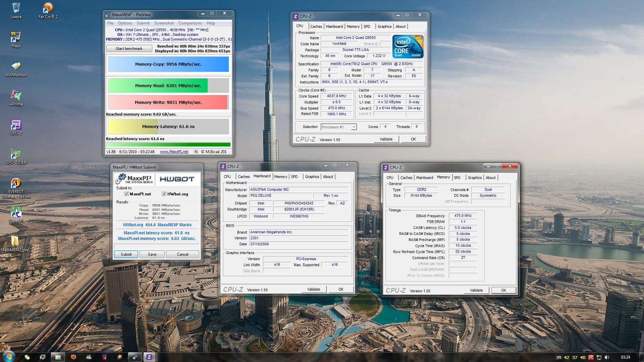This screenshot has height=362, width=644.
Task: Open the CPU-Z desktop shortcut
Action: [x=16, y=128]
